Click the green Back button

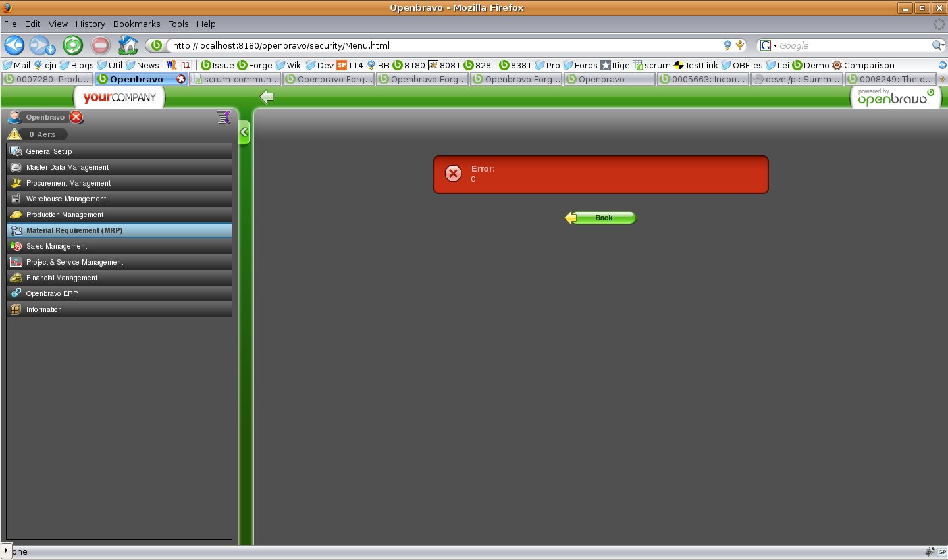pos(600,218)
